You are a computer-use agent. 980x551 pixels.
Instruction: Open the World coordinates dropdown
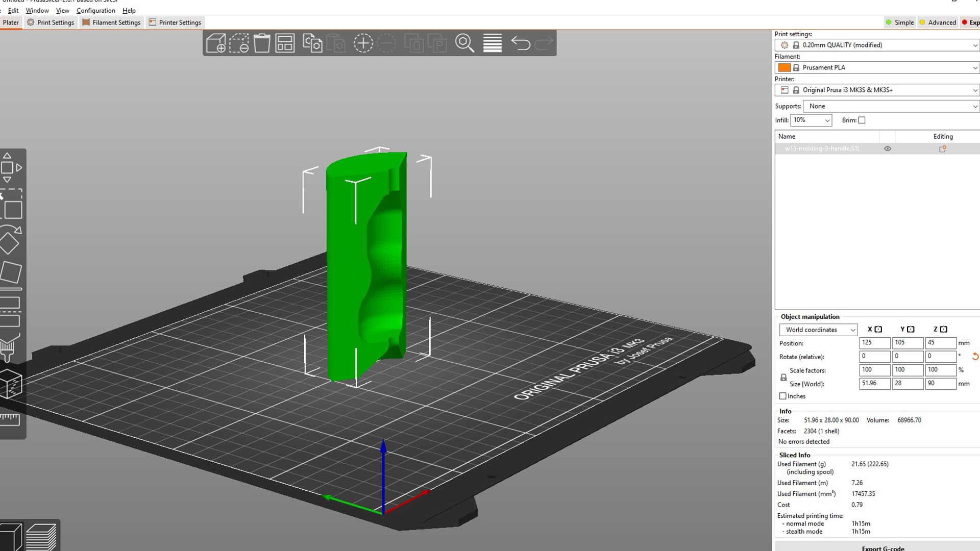coord(818,330)
